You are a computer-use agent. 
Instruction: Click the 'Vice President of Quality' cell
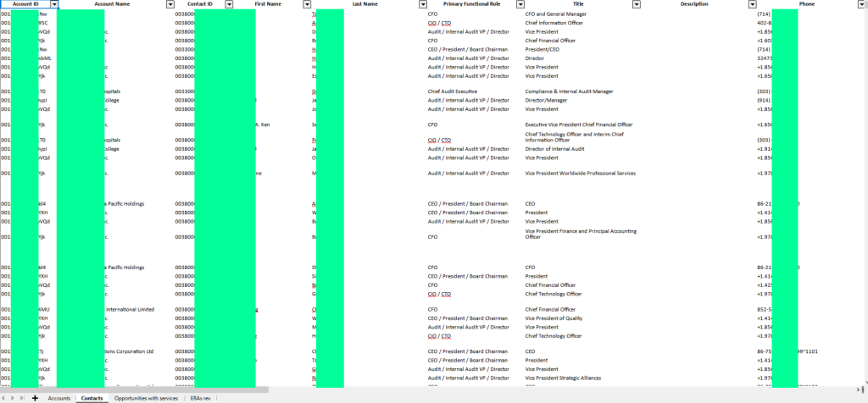tap(554, 317)
